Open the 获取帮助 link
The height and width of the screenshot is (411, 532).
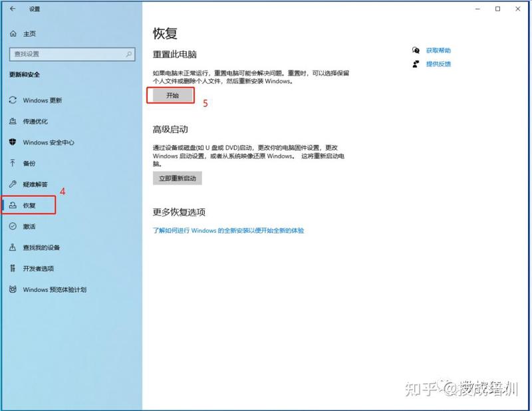[438, 51]
